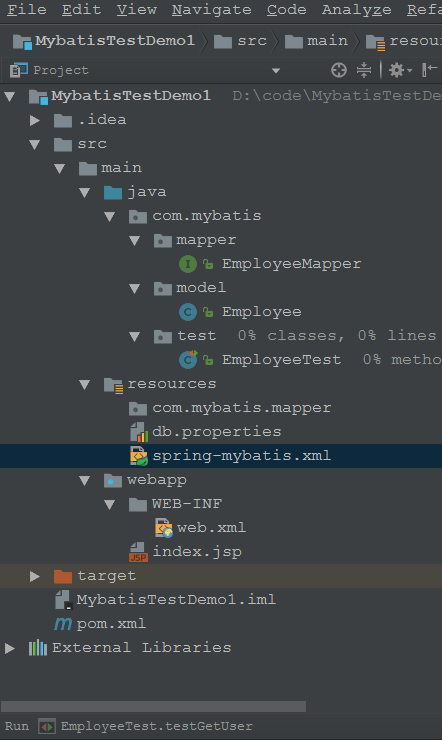Select EmployeeMapper in the tree
This screenshot has height=740, width=442.
pos(292,264)
